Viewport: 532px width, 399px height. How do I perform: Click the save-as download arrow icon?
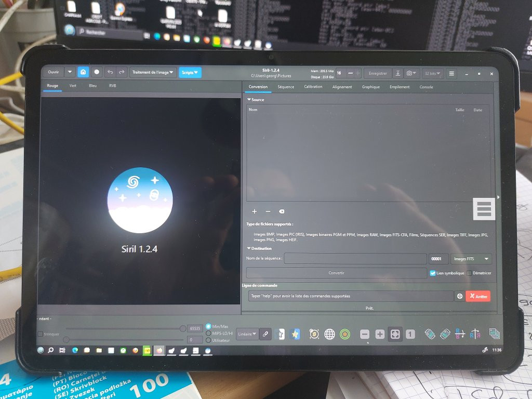[x=397, y=73]
